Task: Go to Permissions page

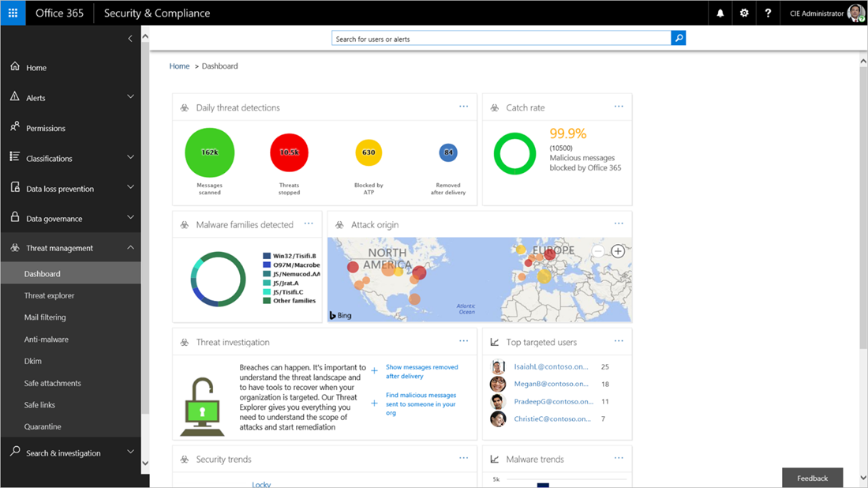Action: [x=46, y=128]
